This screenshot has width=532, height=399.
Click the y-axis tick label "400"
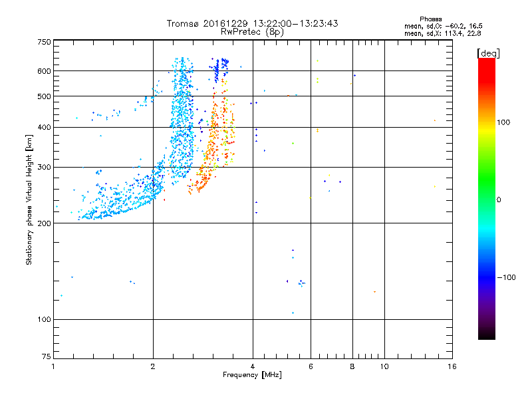click(x=44, y=128)
